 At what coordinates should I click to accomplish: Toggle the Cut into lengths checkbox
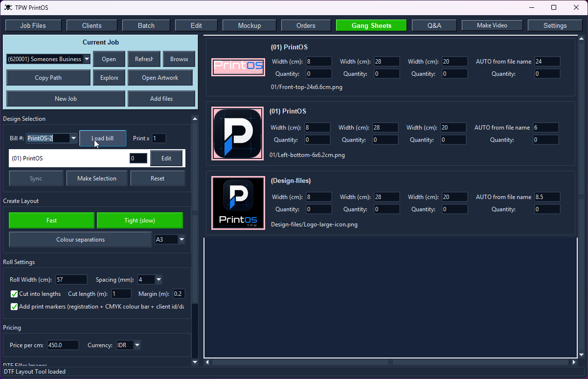14,294
